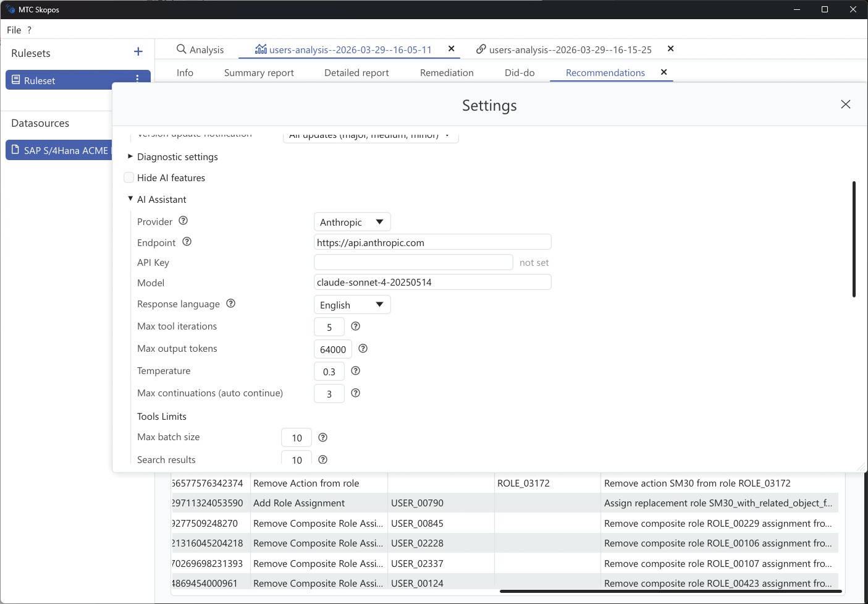
Task: Open help for Max continuations
Action: pos(355,393)
